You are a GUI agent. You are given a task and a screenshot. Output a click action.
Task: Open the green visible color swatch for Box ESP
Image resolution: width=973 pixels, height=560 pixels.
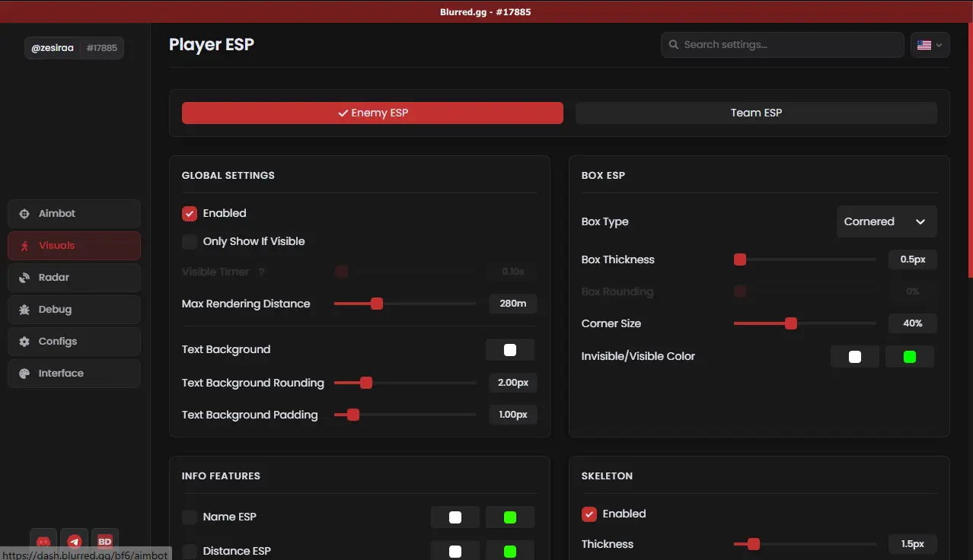[909, 357]
